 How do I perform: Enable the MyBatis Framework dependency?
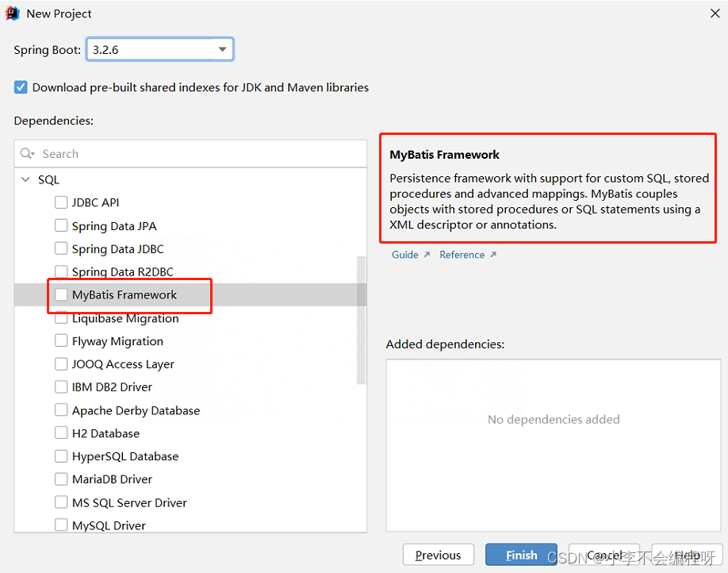point(61,294)
